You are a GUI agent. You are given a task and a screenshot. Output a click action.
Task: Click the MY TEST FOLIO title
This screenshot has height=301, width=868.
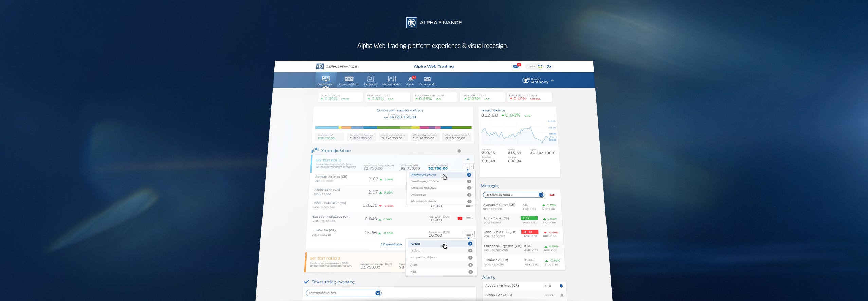tap(328, 160)
